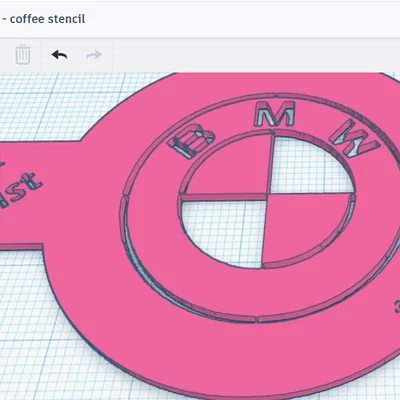Click the 'coffee stencil' design title
This screenshot has height=400, width=400.
[47, 19]
